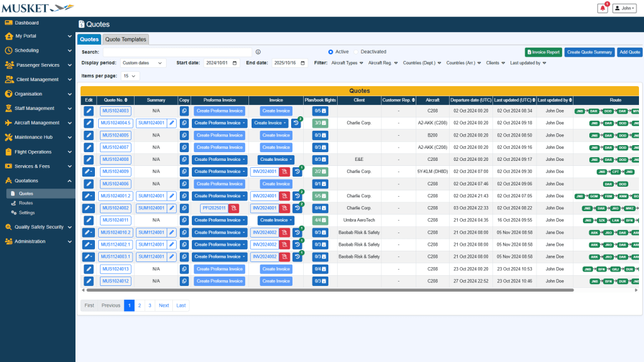Click the edit pencil for quote MUS1024003
Image resolution: width=644 pixels, height=362 pixels.
click(x=89, y=111)
